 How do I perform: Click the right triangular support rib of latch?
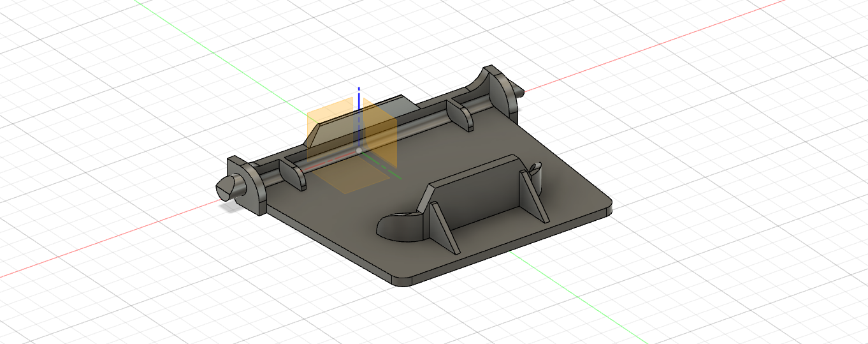[533, 197]
